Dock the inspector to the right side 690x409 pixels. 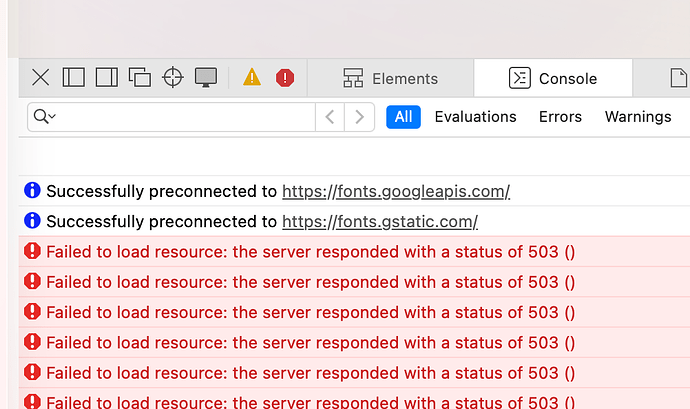(107, 77)
